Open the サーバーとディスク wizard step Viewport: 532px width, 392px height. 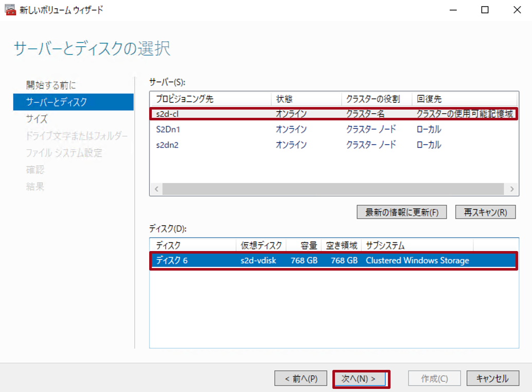[x=55, y=102]
